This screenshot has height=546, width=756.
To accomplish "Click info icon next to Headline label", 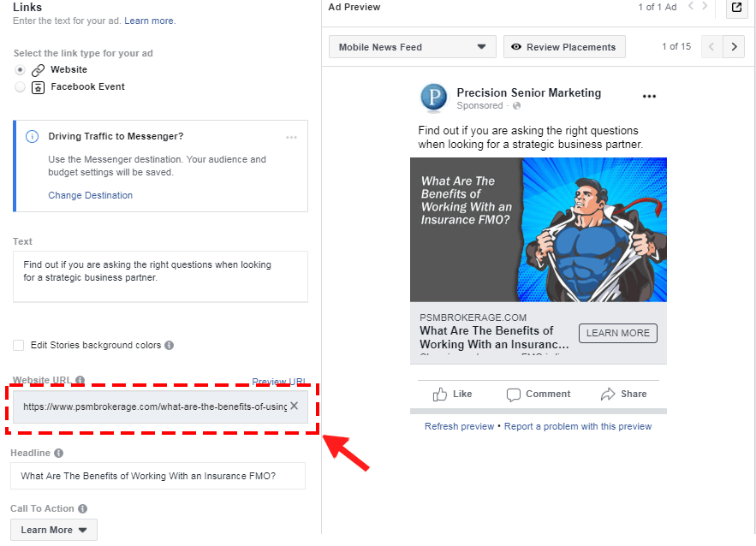I will coord(59,453).
